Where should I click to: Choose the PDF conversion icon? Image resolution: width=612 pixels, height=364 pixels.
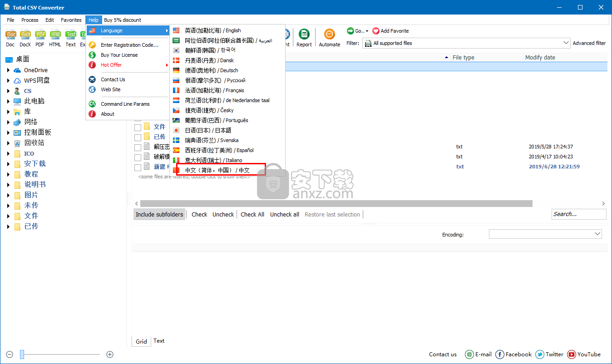coord(40,34)
